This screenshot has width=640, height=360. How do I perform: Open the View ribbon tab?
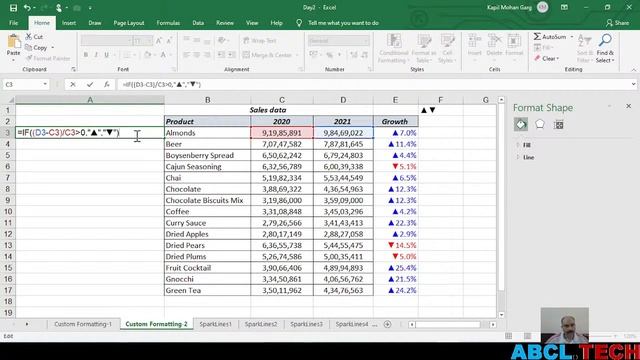252,23
